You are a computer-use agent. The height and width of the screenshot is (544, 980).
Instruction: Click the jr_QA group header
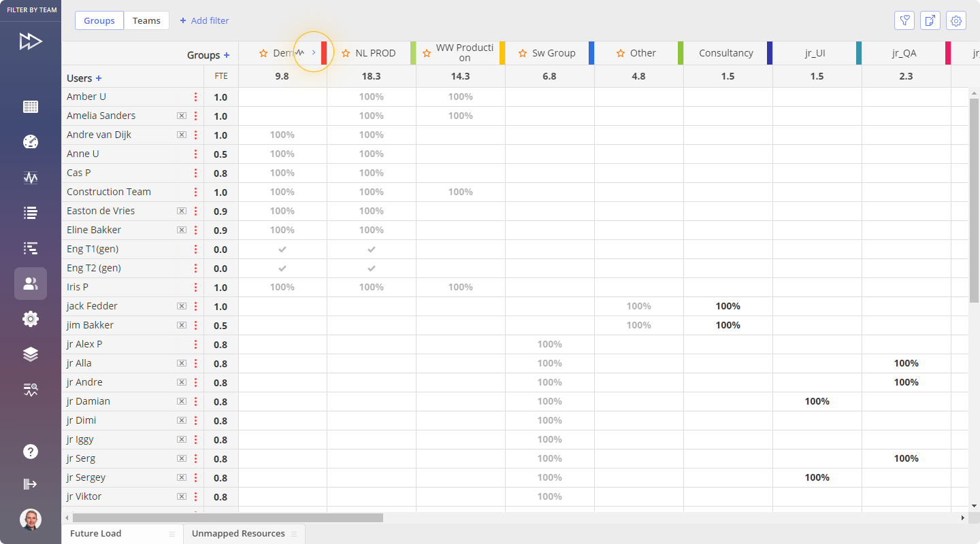pos(904,53)
